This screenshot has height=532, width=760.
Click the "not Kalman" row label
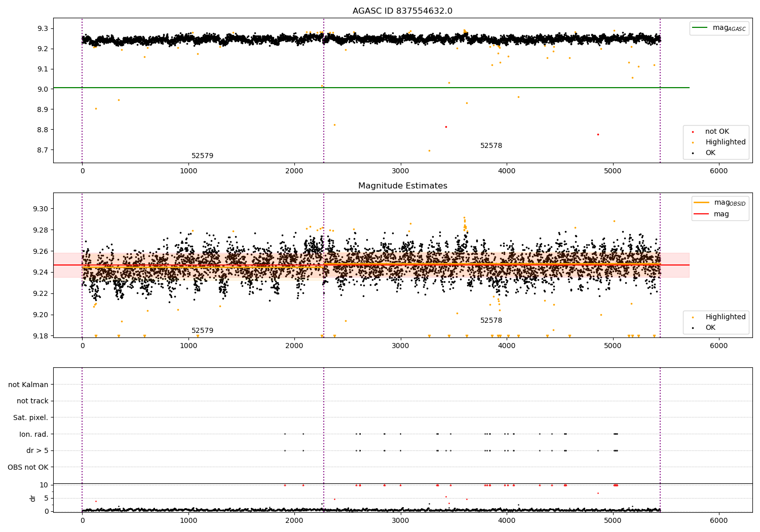click(x=28, y=385)
